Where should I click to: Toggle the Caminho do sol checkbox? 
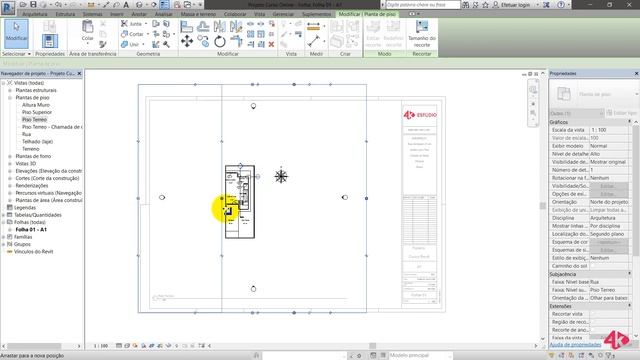click(593, 266)
